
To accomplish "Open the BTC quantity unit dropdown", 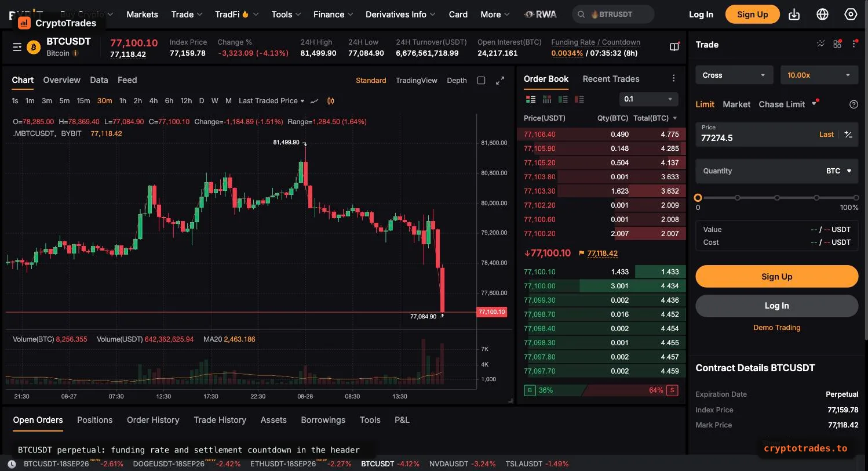I will point(838,171).
